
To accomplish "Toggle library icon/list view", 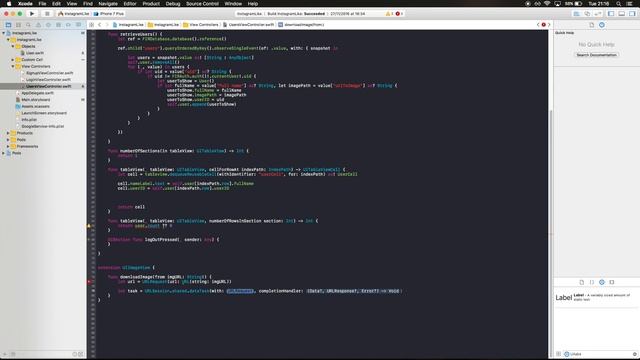I will coord(558,354).
